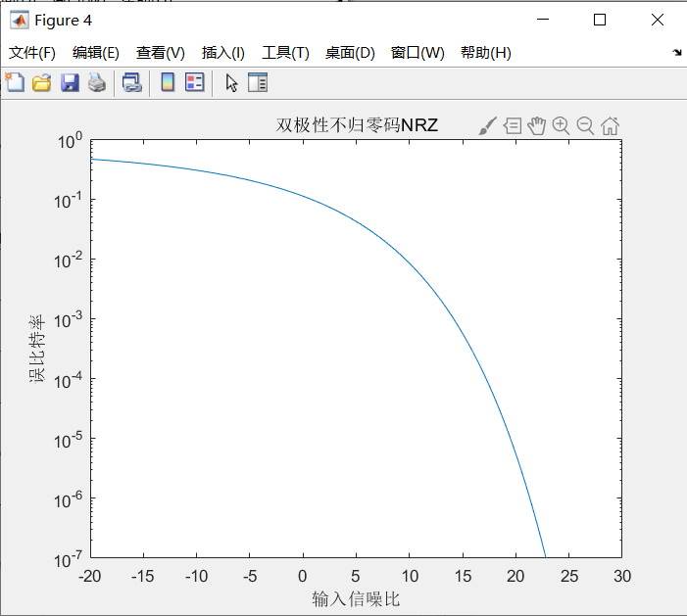The image size is (687, 616).
Task: Select the Brush data tool on axes
Action: click(488, 126)
